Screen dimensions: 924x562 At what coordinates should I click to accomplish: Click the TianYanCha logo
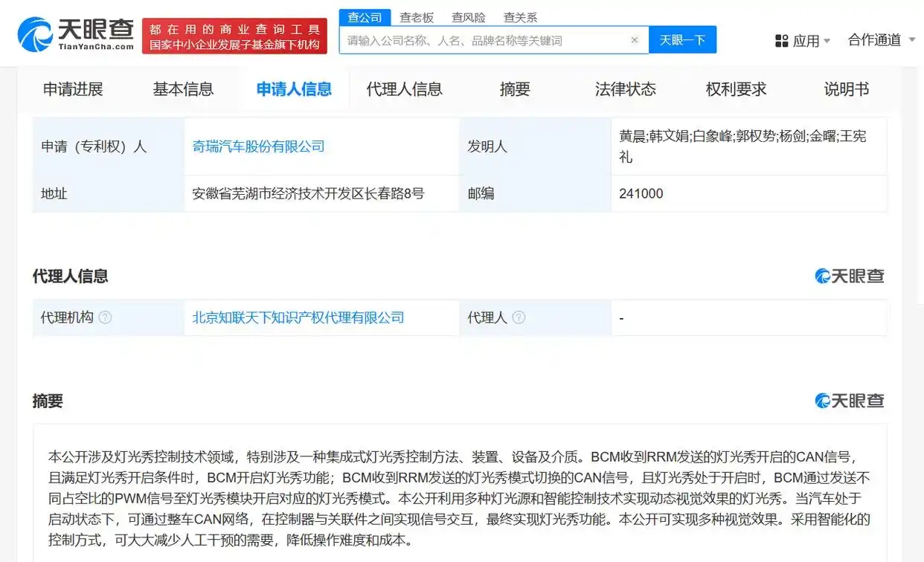click(x=75, y=34)
